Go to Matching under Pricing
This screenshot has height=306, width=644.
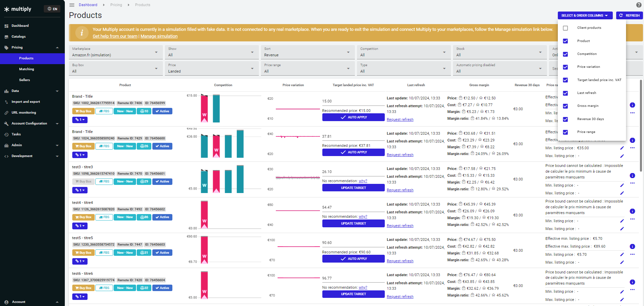pos(32,69)
